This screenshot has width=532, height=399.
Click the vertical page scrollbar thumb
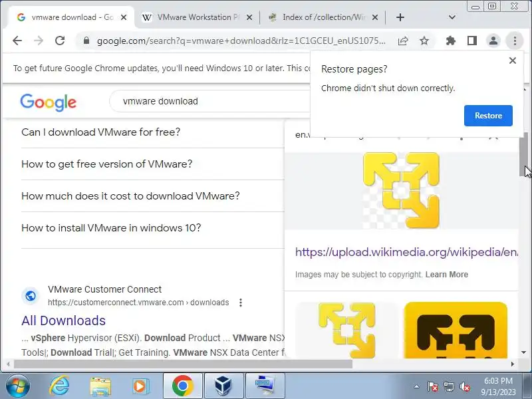(x=523, y=154)
